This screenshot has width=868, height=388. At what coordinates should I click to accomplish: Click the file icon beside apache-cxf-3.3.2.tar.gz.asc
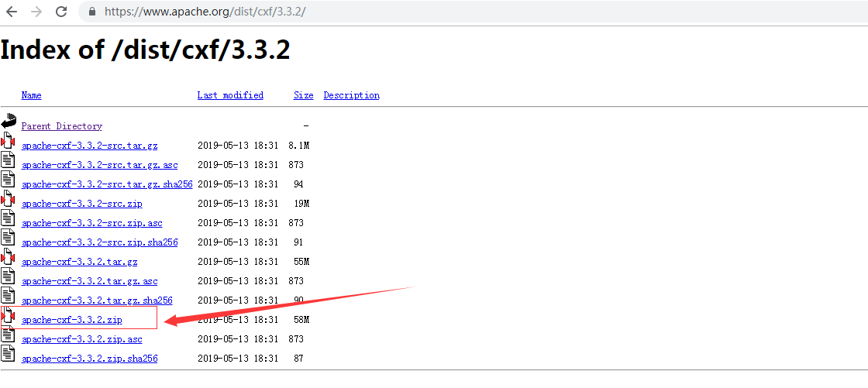(8, 276)
